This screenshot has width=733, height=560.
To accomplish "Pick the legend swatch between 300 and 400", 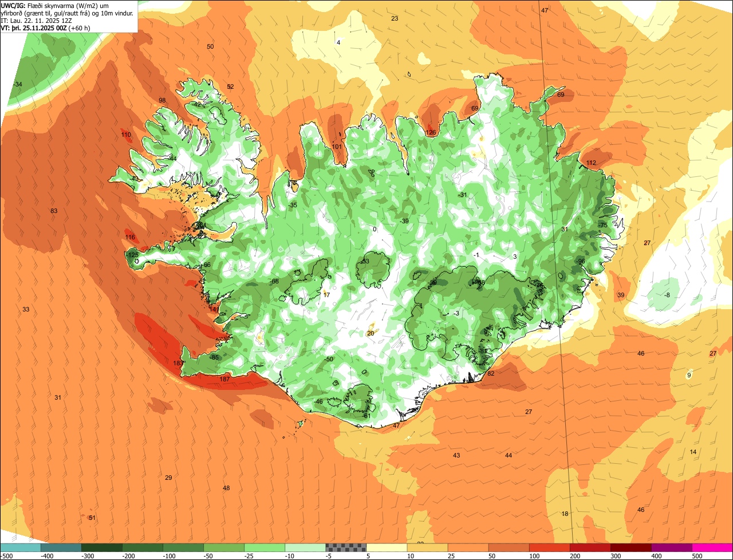I will [631, 548].
